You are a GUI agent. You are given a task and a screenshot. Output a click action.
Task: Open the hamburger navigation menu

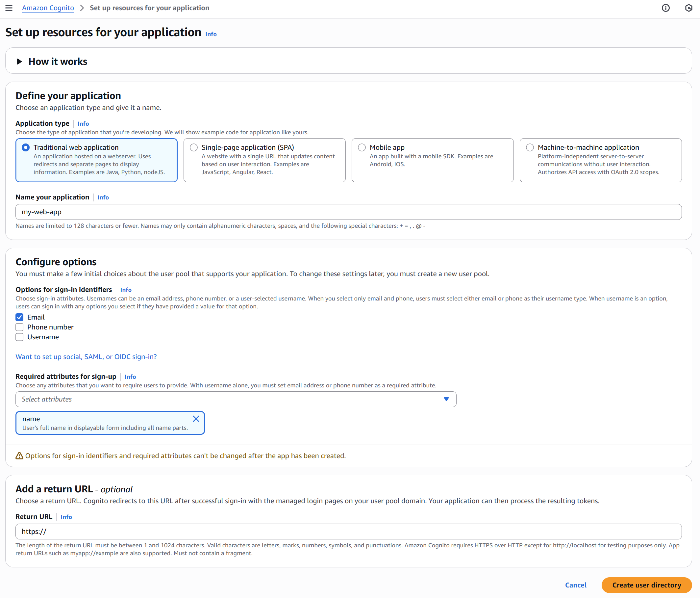coord(9,8)
